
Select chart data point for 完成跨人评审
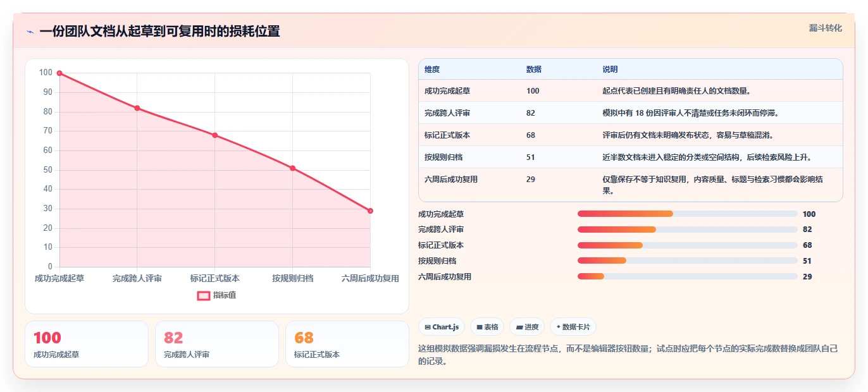pos(137,108)
